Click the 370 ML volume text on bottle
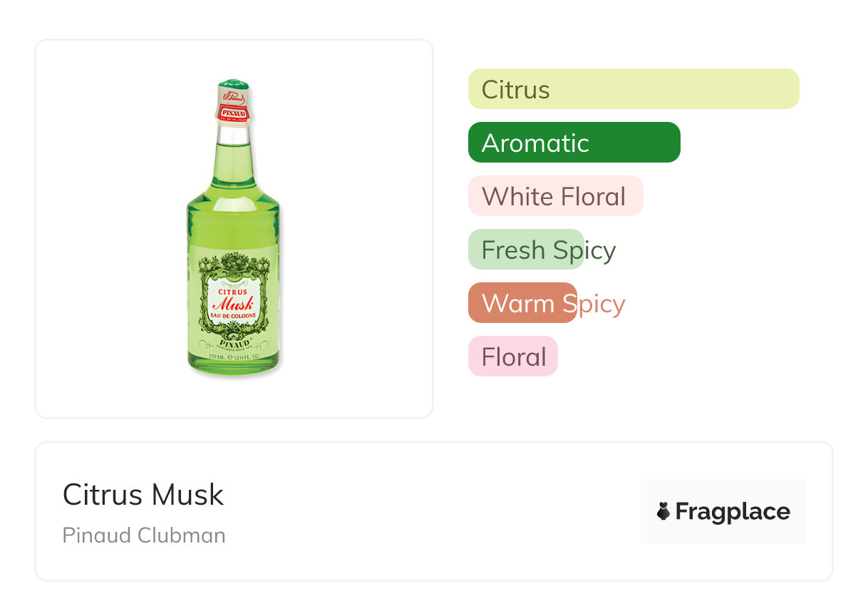868x616 pixels. (x=217, y=356)
